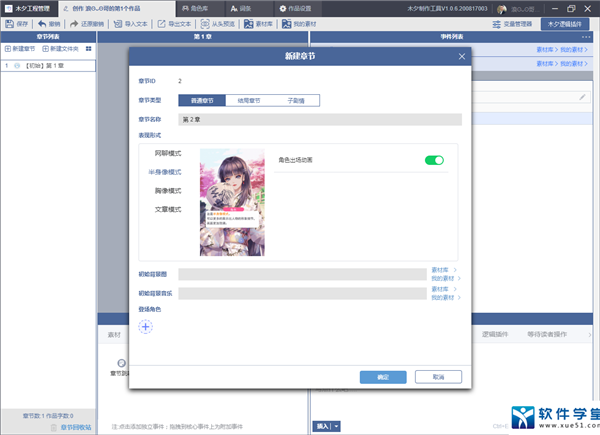
Task: Open 素材库 link for 初始背景音乐
Action: [444, 289]
